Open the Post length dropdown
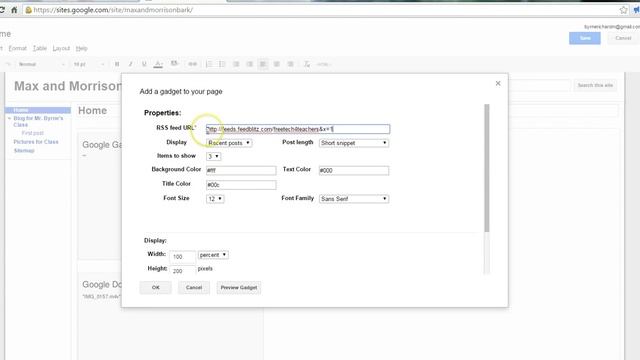This screenshot has height=360, width=640. [x=354, y=143]
